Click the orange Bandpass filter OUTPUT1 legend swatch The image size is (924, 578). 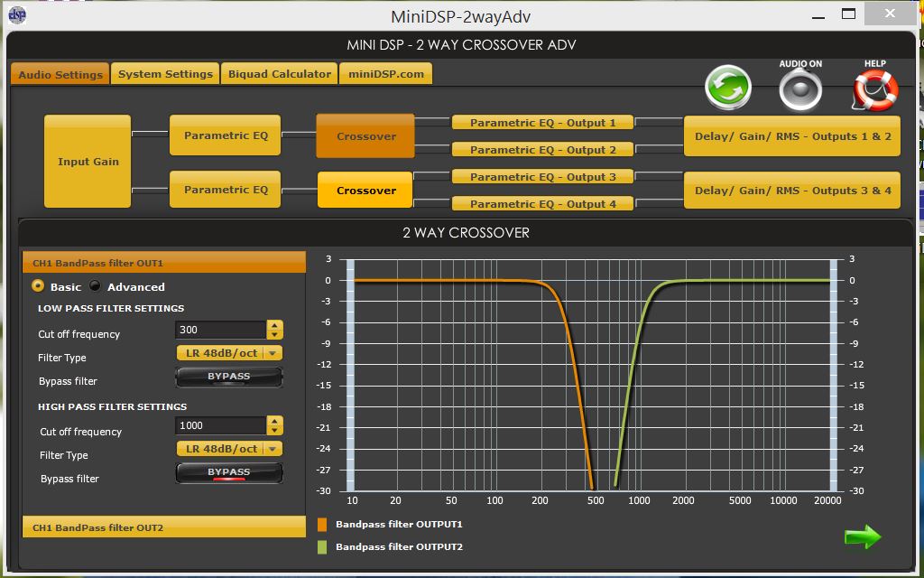(x=322, y=525)
